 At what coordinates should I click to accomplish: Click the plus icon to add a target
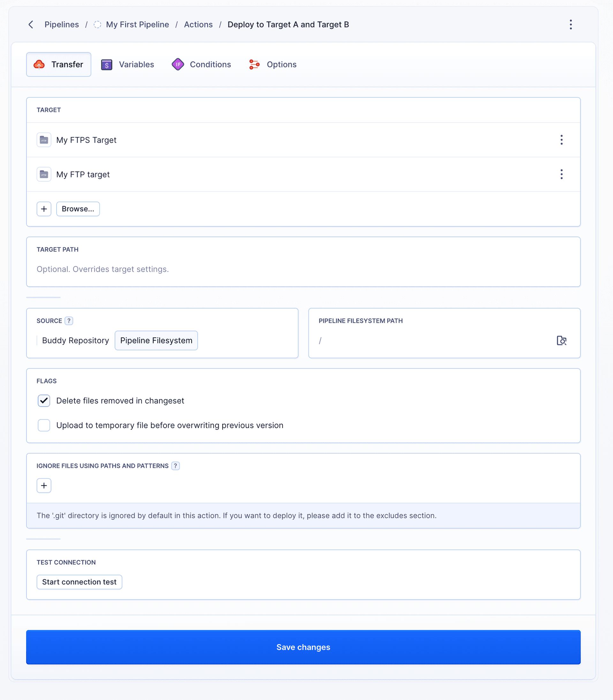click(44, 209)
